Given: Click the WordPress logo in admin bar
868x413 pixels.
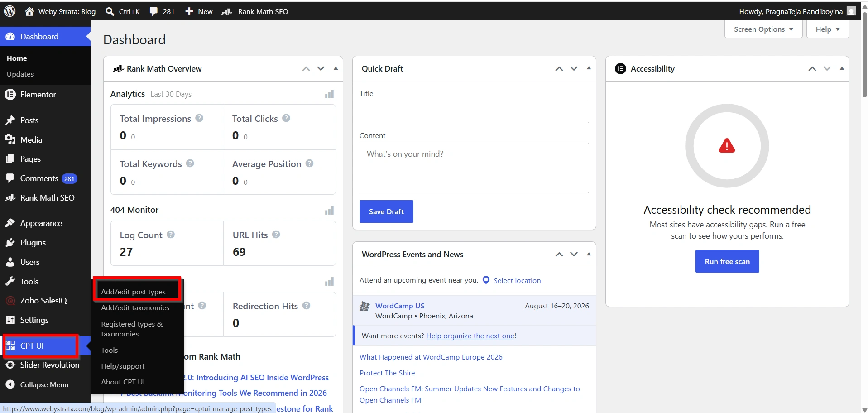Looking at the screenshot, I should point(10,11).
